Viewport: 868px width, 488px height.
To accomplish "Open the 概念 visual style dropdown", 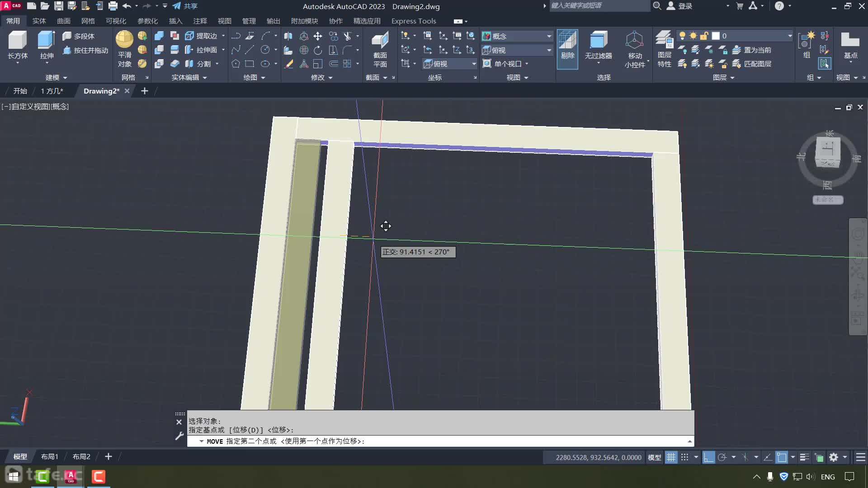I will tap(517, 36).
